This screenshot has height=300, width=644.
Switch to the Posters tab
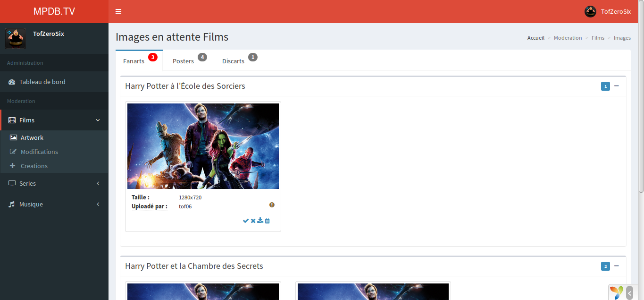pyautogui.click(x=189, y=60)
